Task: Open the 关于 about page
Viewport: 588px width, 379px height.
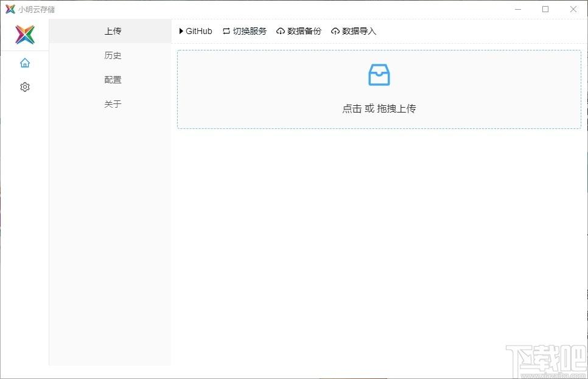Action: (110, 104)
